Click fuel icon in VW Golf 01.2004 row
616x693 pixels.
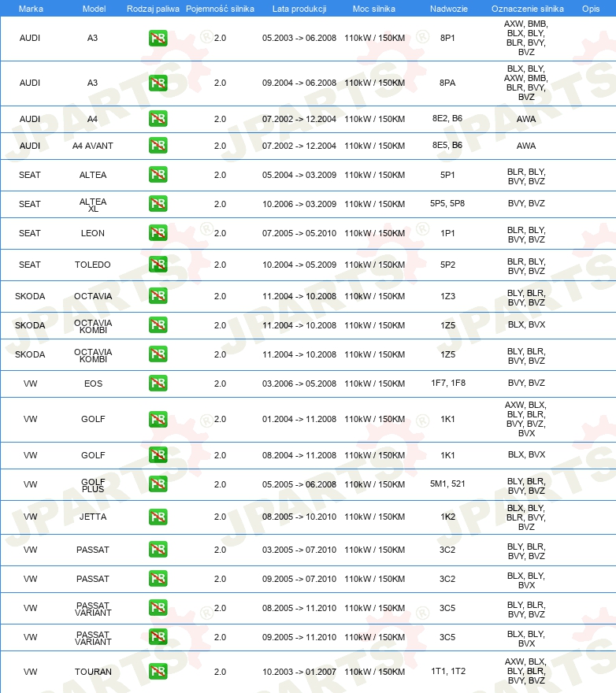pyautogui.click(x=158, y=419)
